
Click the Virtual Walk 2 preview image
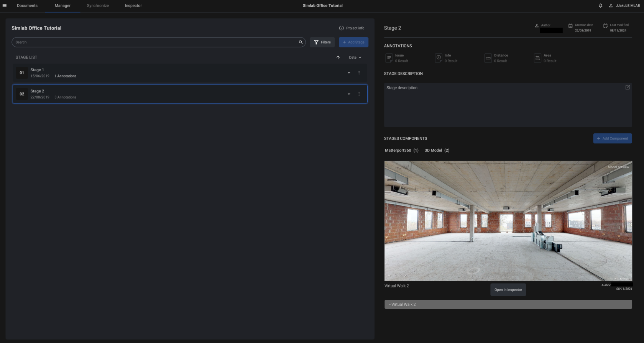tap(508, 221)
